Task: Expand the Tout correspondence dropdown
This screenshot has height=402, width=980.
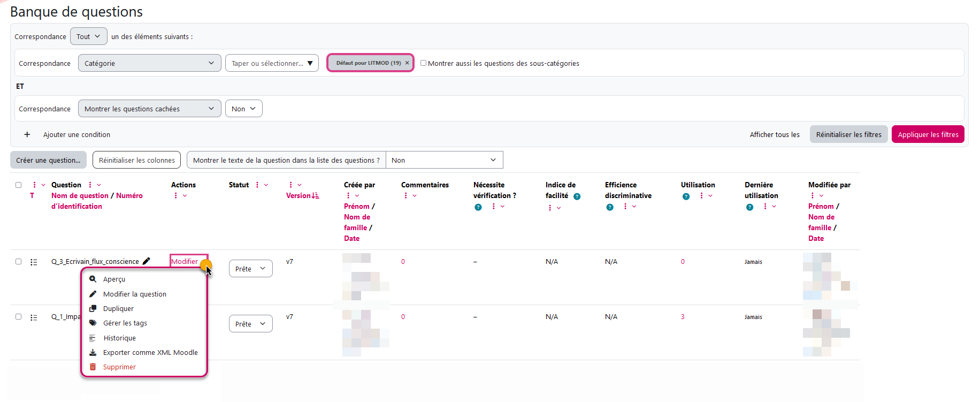Action: point(88,36)
